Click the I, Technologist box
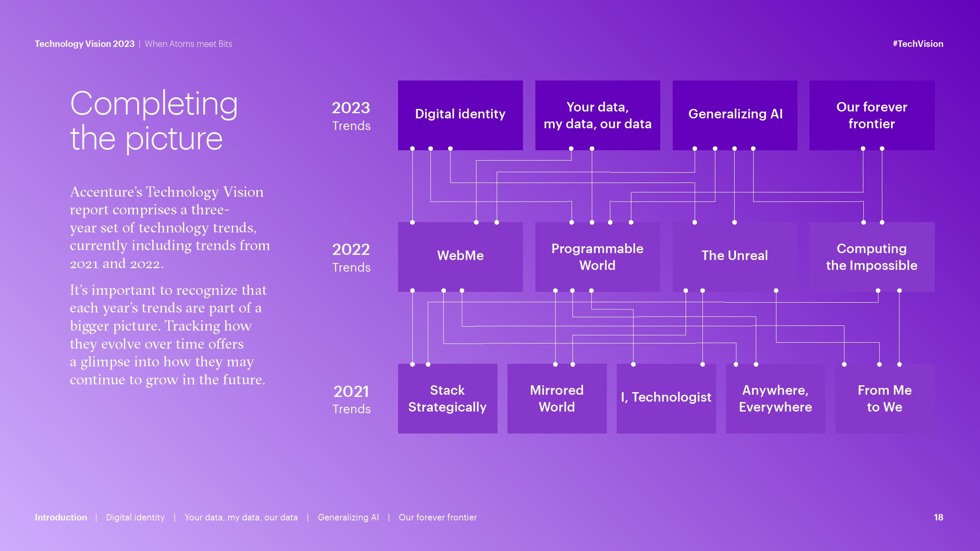The height and width of the screenshot is (551, 980). pyautogui.click(x=666, y=398)
